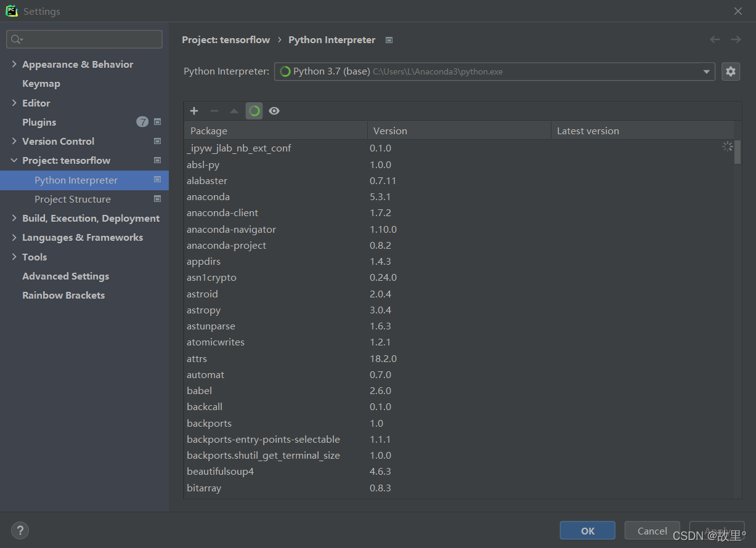
Task: Select the attrs package row
Action: (x=459, y=358)
